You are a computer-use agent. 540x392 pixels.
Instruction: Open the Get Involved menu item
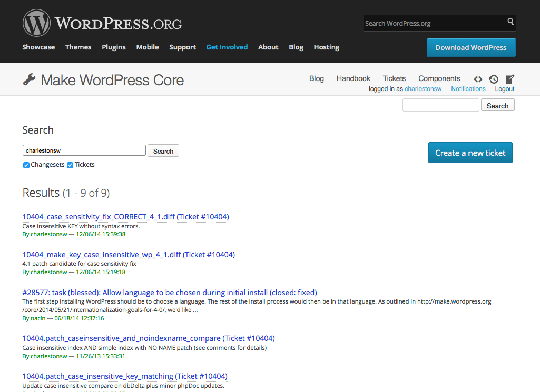[227, 47]
